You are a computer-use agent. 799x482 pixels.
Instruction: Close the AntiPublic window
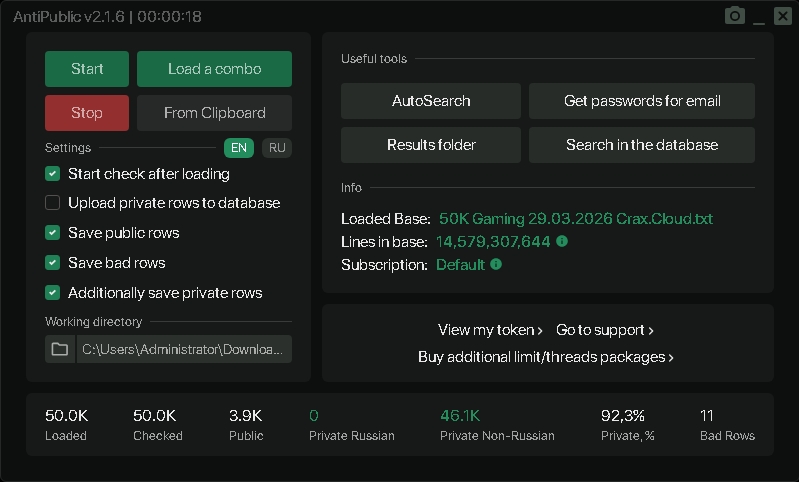[x=782, y=16]
